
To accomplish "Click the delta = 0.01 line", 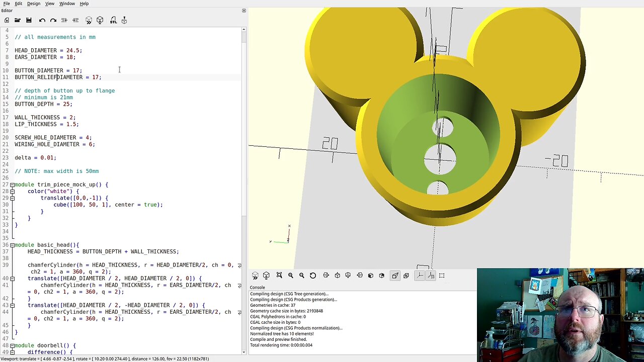I will point(35,158).
